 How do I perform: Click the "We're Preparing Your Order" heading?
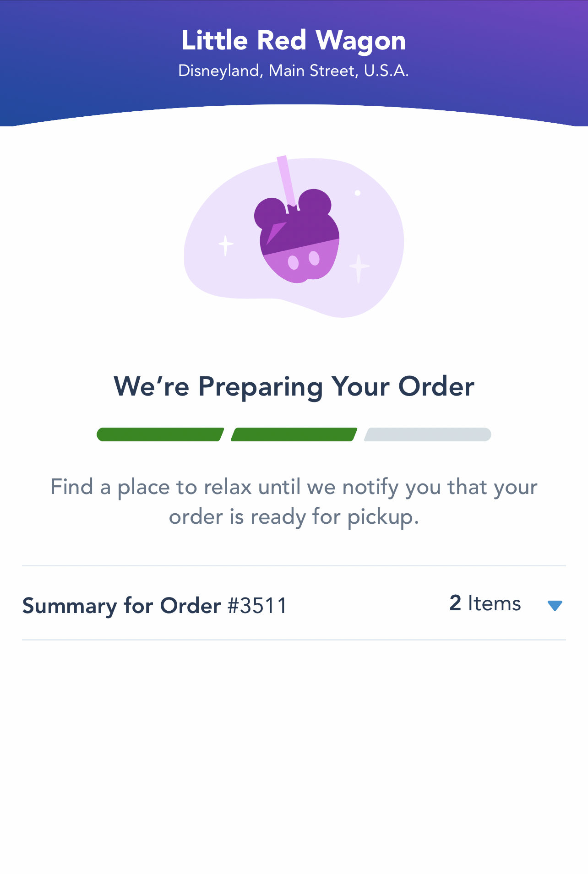(x=294, y=387)
